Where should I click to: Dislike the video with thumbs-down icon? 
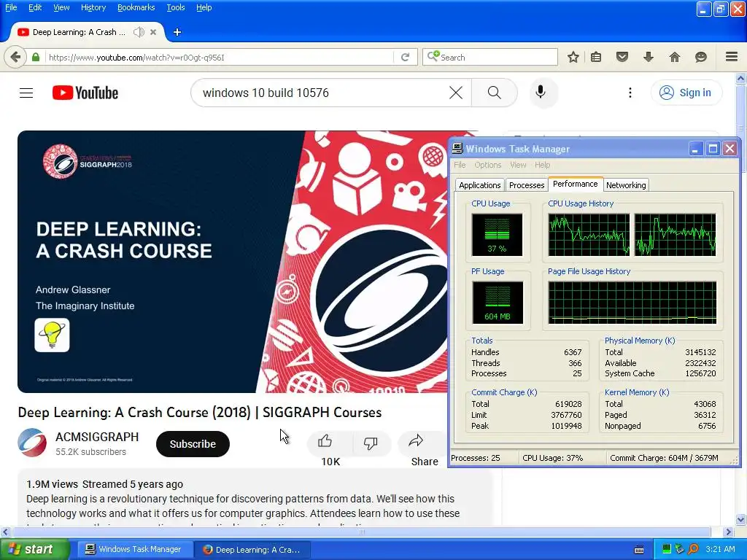pos(370,443)
